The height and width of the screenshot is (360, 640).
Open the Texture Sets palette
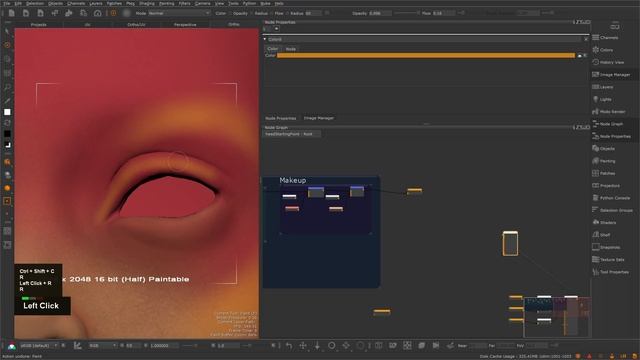tap(608, 259)
